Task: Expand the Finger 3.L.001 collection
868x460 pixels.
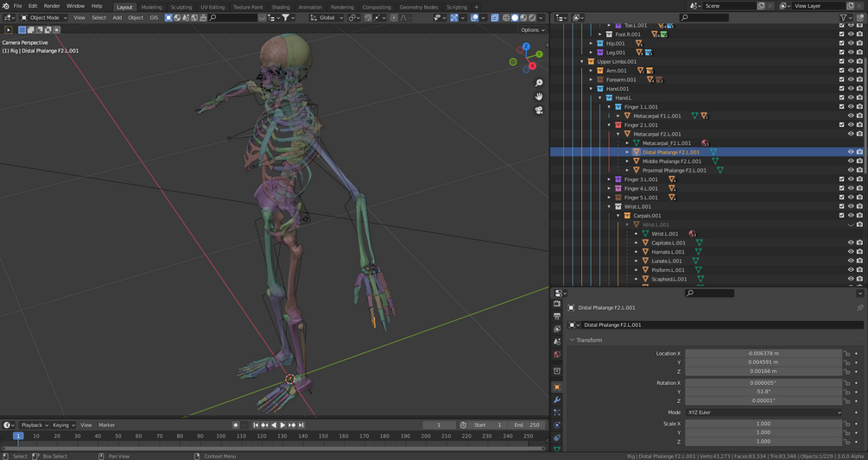Action: pos(609,180)
